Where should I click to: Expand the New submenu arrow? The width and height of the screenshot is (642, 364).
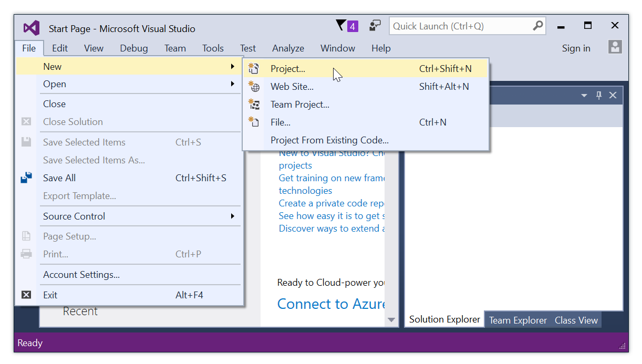[x=233, y=67]
